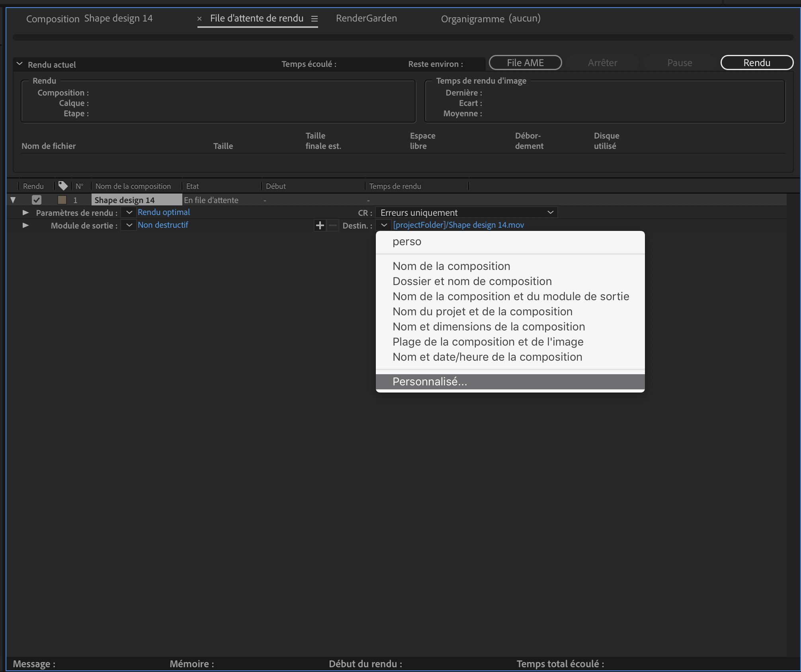This screenshot has width=801, height=672.
Task: Open the render queue panel menu icon
Action: [x=315, y=19]
